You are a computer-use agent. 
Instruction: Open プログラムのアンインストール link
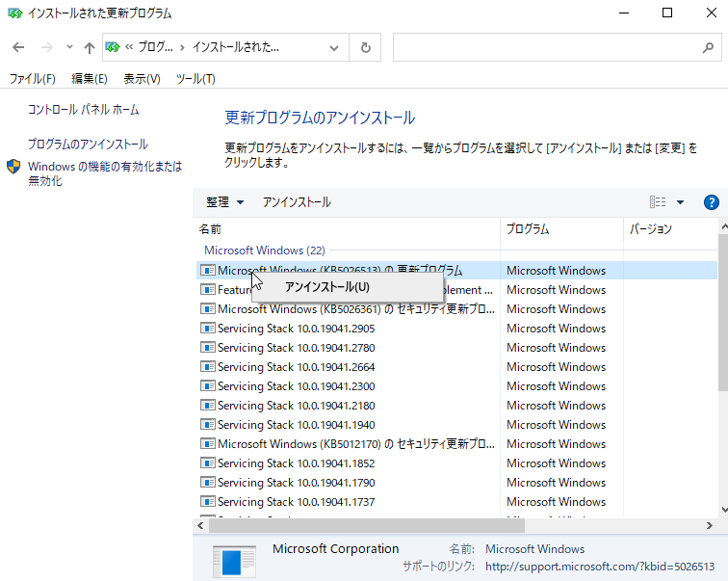(x=89, y=144)
